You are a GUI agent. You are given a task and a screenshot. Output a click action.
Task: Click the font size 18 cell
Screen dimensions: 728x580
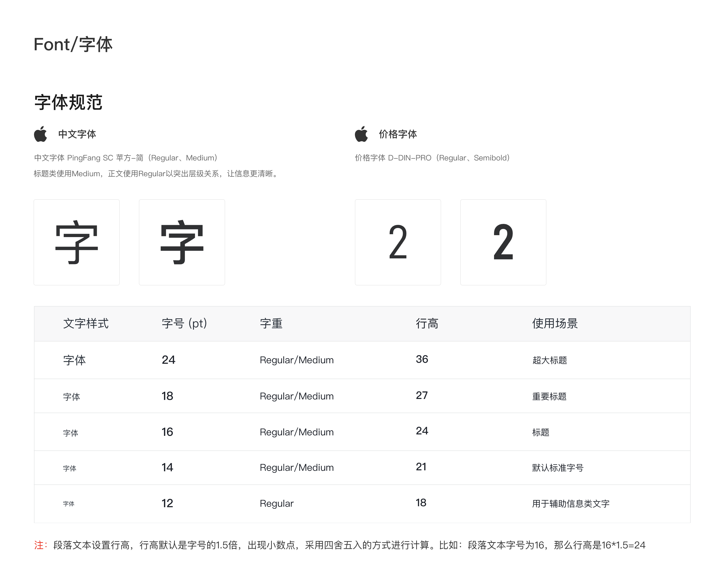pos(167,396)
